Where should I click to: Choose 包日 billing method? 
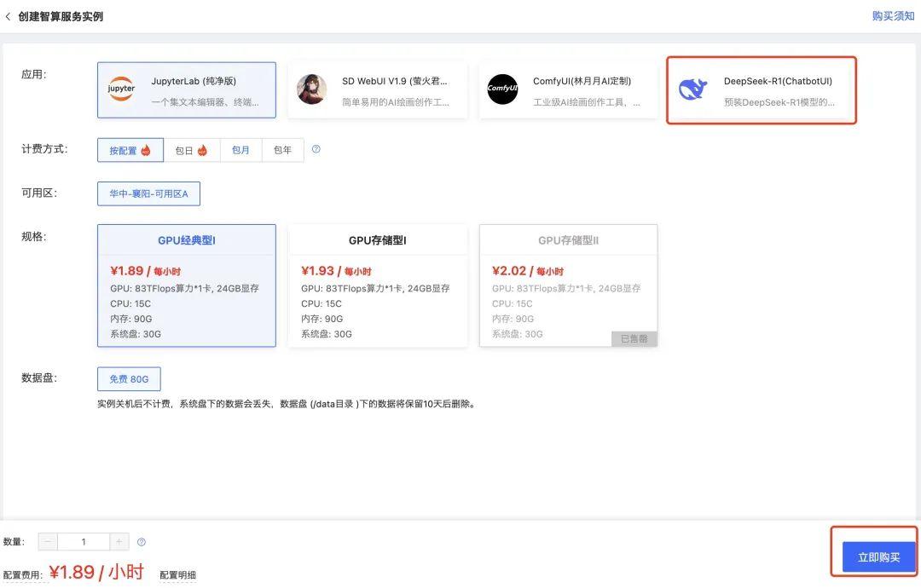click(x=192, y=150)
